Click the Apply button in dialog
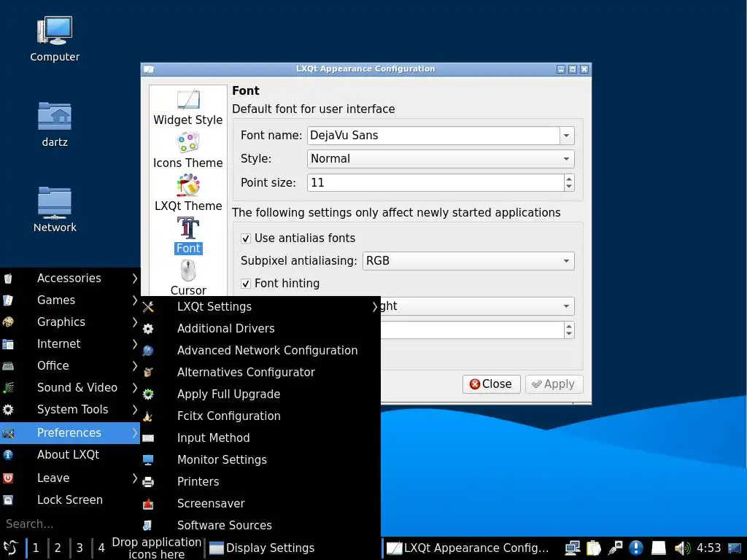The image size is (747, 560). tap(554, 384)
